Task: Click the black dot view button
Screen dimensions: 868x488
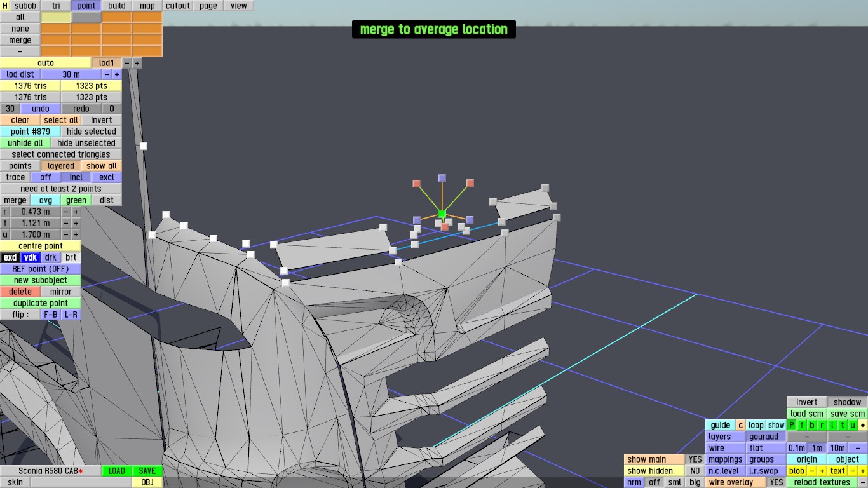Action: click(862, 425)
